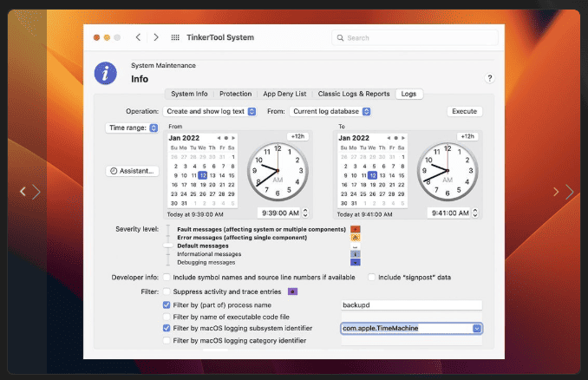Click the magnifier icon in search field
The width and height of the screenshot is (588, 380).
click(340, 38)
